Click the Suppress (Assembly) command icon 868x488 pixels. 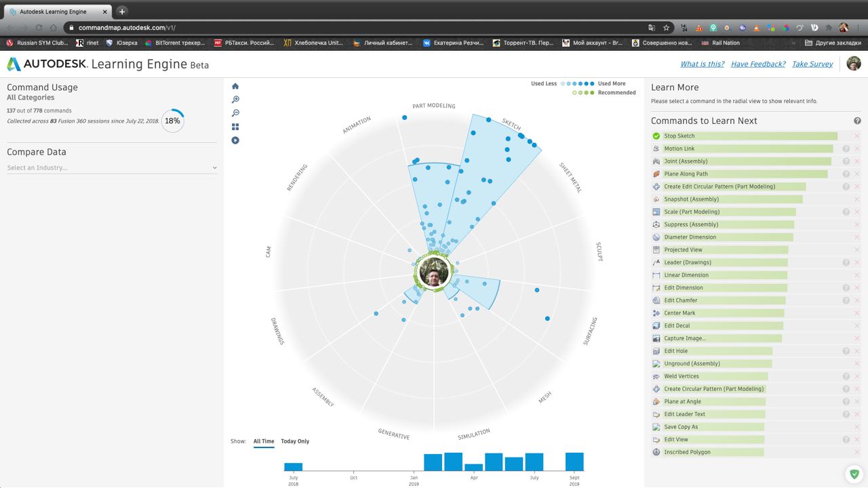656,224
